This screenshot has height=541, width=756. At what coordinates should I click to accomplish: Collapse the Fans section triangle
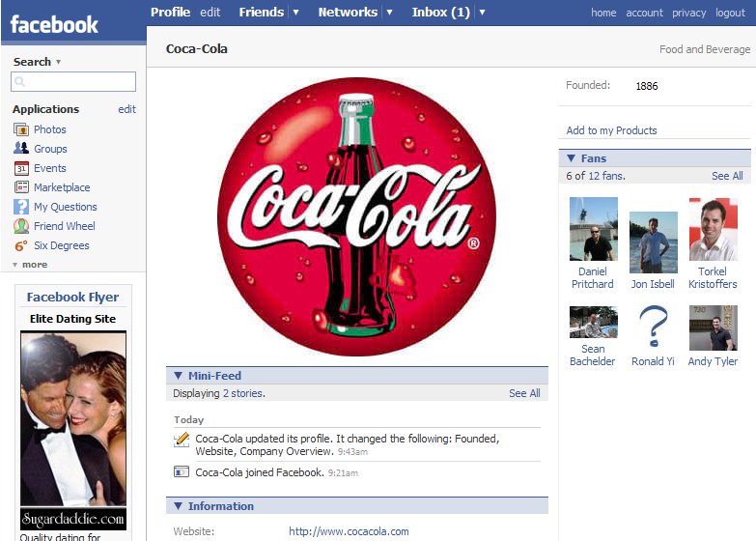tap(571, 158)
